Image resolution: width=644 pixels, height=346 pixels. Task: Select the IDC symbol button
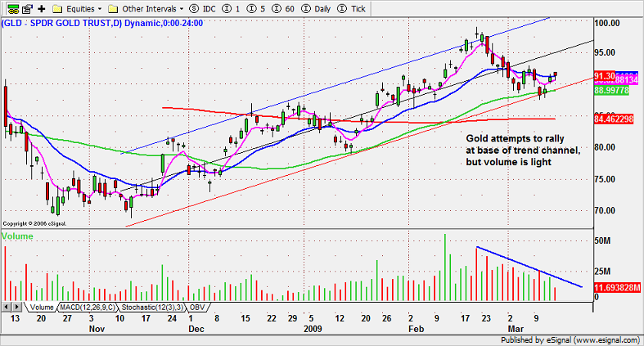point(202,9)
